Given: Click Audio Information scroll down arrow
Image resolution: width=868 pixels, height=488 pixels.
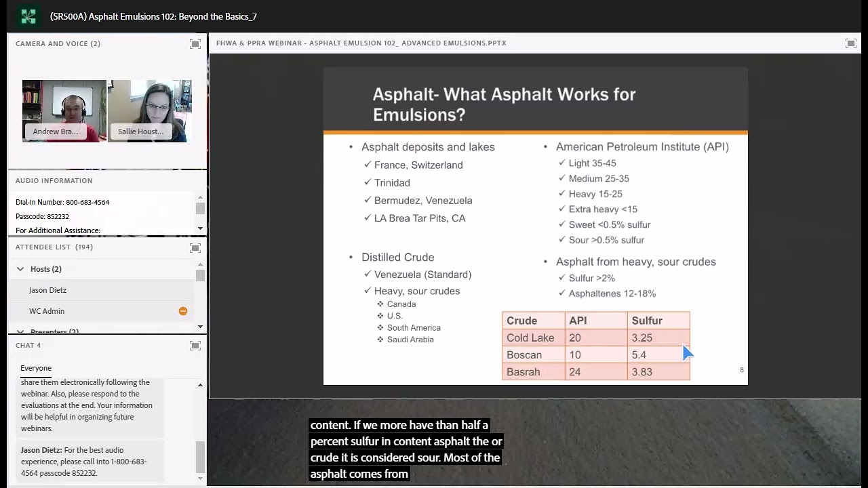Looking at the screenshot, I should 200,229.
